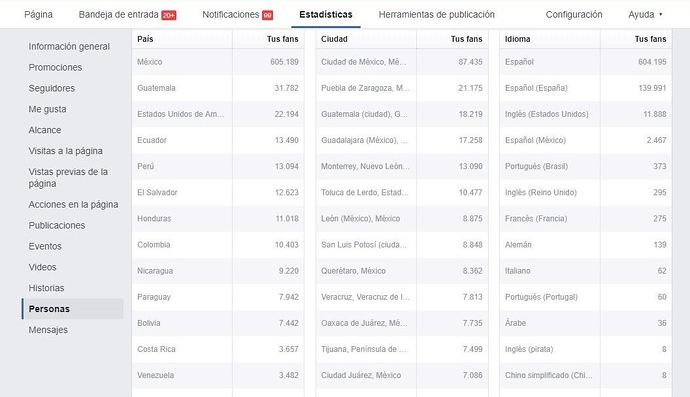
Task: Go to Promociones section
Action: (55, 67)
